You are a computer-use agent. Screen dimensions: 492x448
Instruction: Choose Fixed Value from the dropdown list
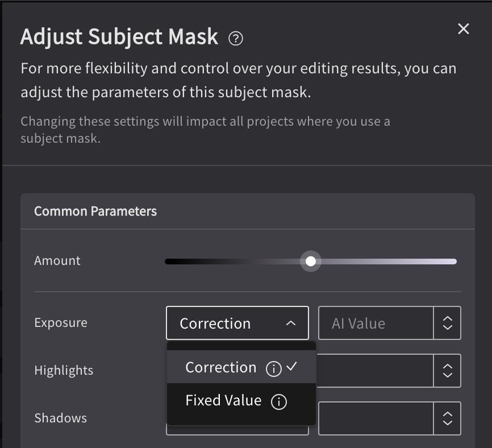pos(223,400)
